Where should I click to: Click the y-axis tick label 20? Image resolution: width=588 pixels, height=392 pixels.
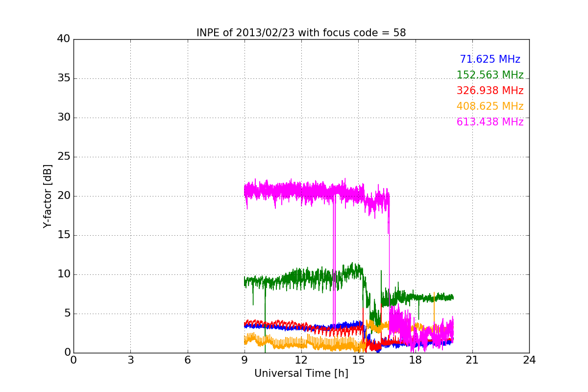pos(64,196)
